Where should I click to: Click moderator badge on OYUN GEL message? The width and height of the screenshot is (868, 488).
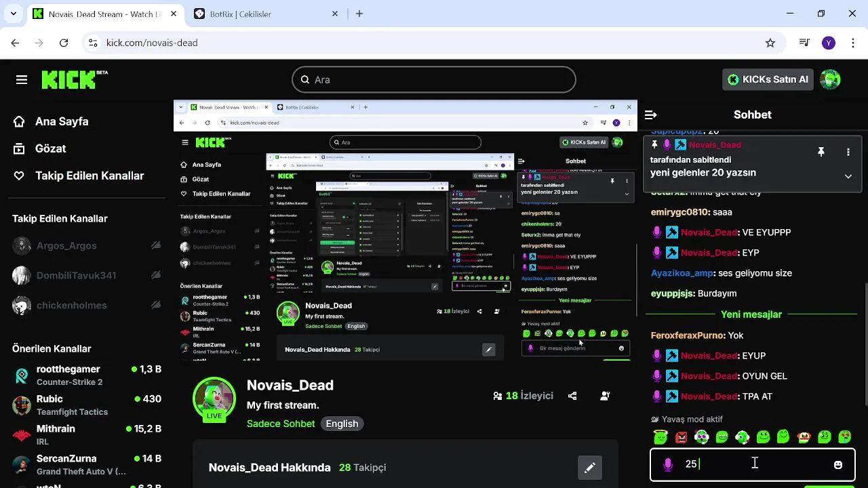click(672, 376)
